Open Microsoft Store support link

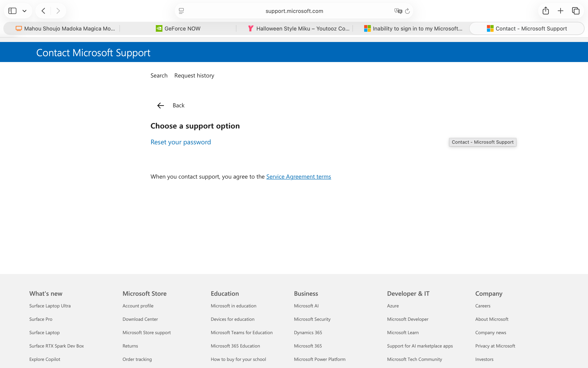coord(146,332)
